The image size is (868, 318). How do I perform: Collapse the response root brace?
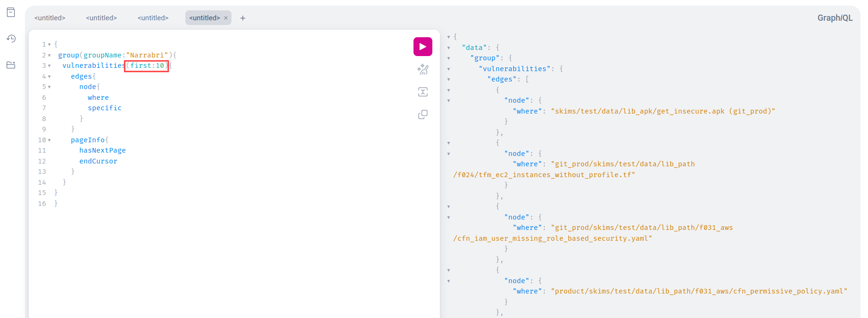point(448,37)
